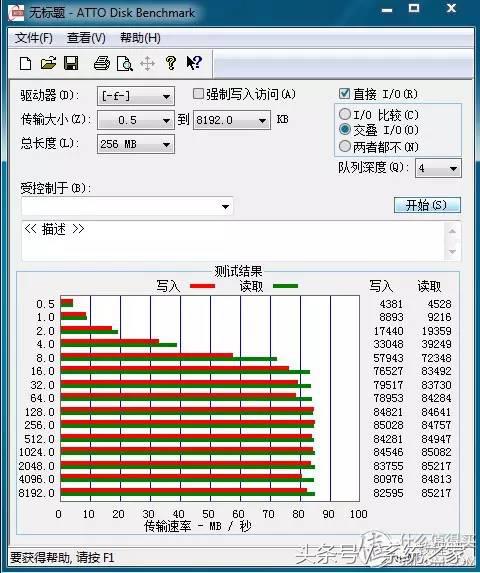Click description box scroll up arrow
Viewport: 480px width, 573px height.
452,231
